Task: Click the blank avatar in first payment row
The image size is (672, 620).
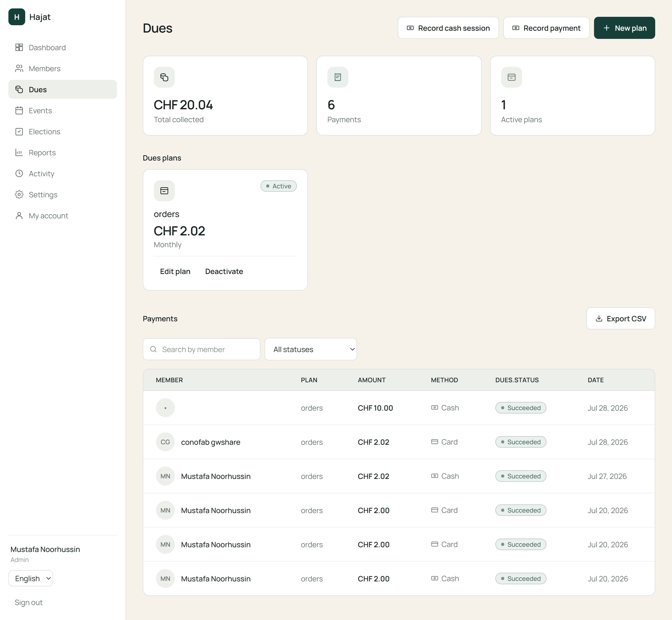Action: [x=165, y=408]
